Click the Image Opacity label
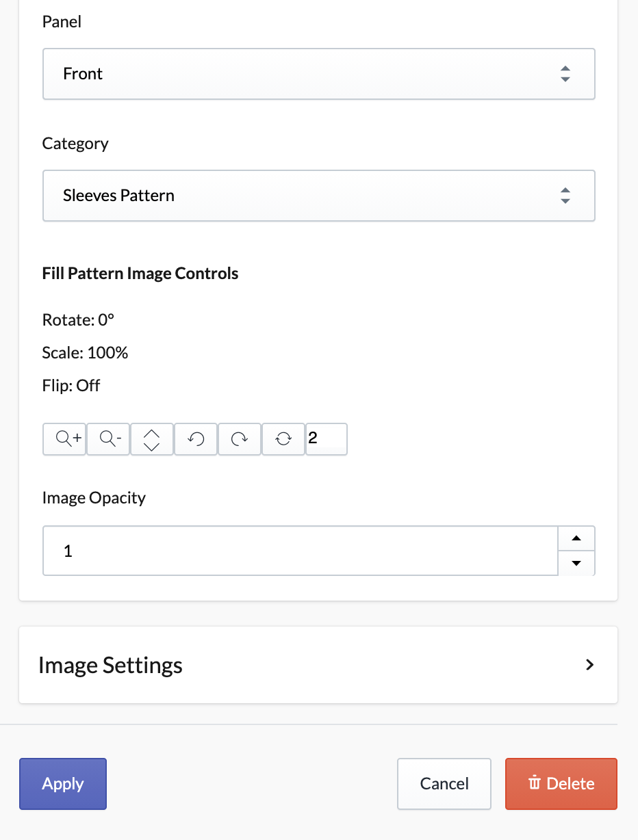This screenshot has height=840, width=638. tap(94, 497)
